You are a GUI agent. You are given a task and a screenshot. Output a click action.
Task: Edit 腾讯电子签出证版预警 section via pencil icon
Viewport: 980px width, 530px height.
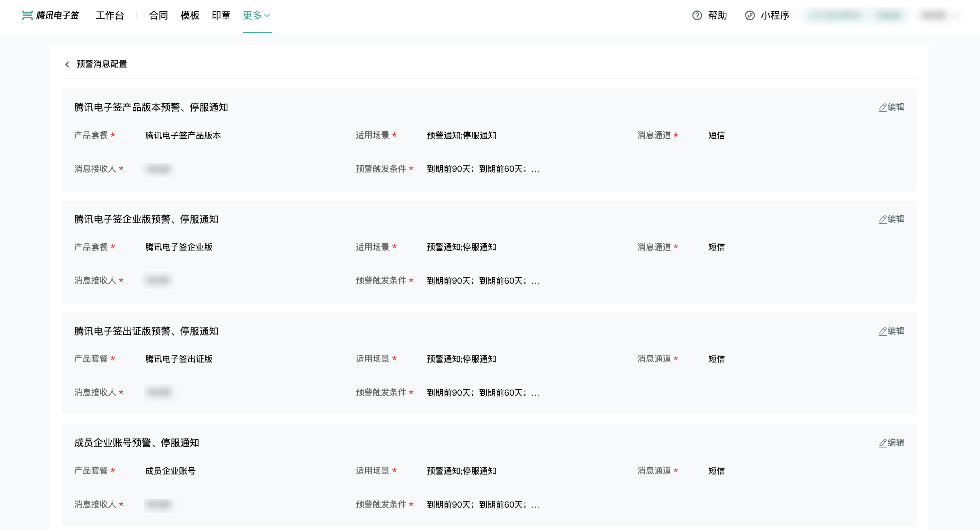(x=883, y=332)
